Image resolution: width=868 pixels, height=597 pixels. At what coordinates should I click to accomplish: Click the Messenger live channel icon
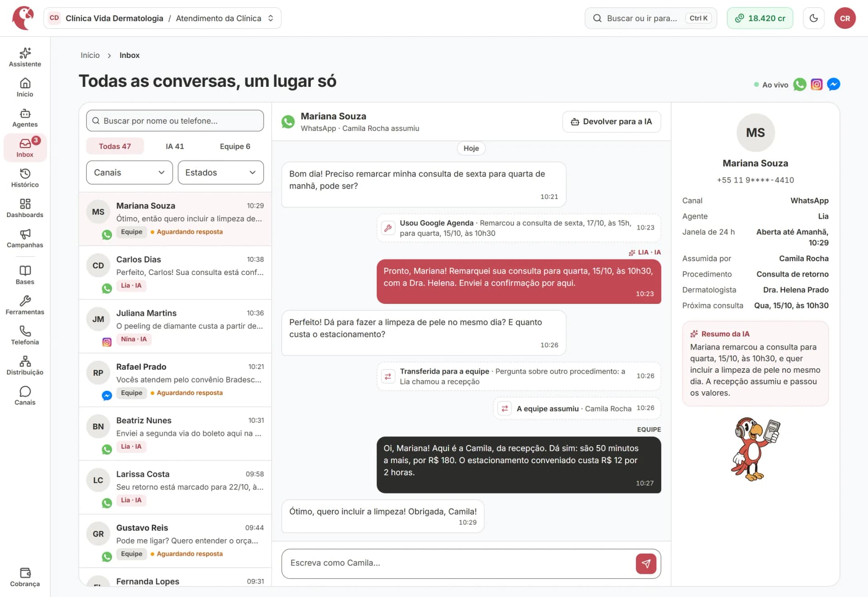pos(833,85)
